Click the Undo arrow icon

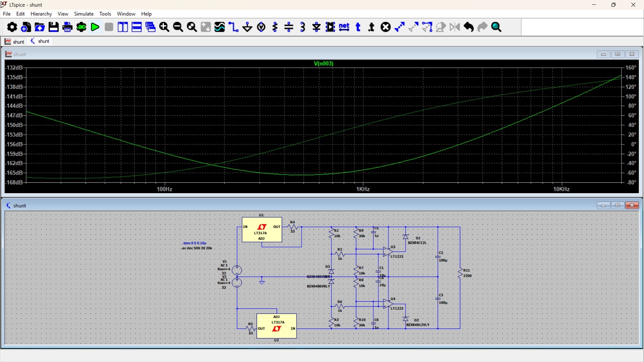coord(469,27)
